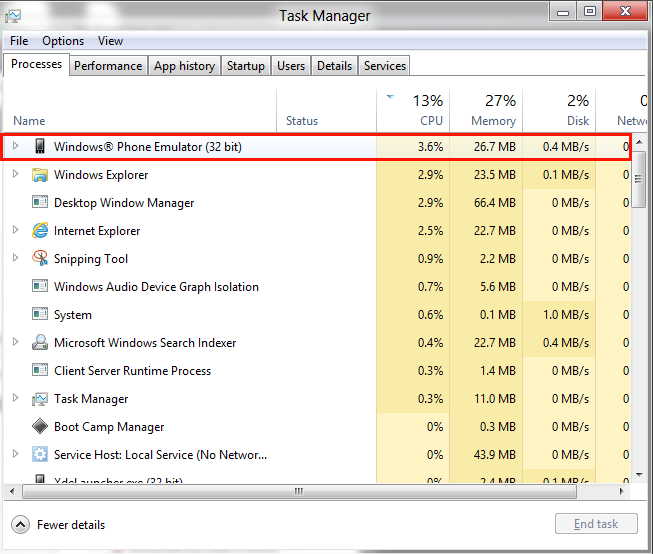Viewport: 653px width, 554px height.
Task: Switch to the Users tab
Action: [x=291, y=66]
